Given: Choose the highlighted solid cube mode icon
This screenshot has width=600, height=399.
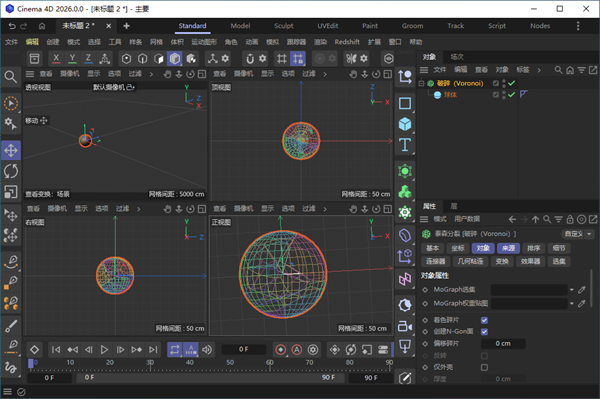Looking at the screenshot, I should click(174, 59).
